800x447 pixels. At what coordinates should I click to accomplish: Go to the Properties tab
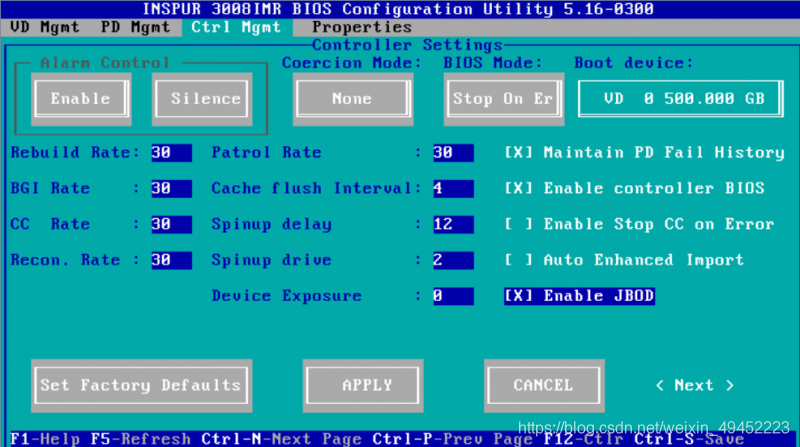click(x=362, y=27)
